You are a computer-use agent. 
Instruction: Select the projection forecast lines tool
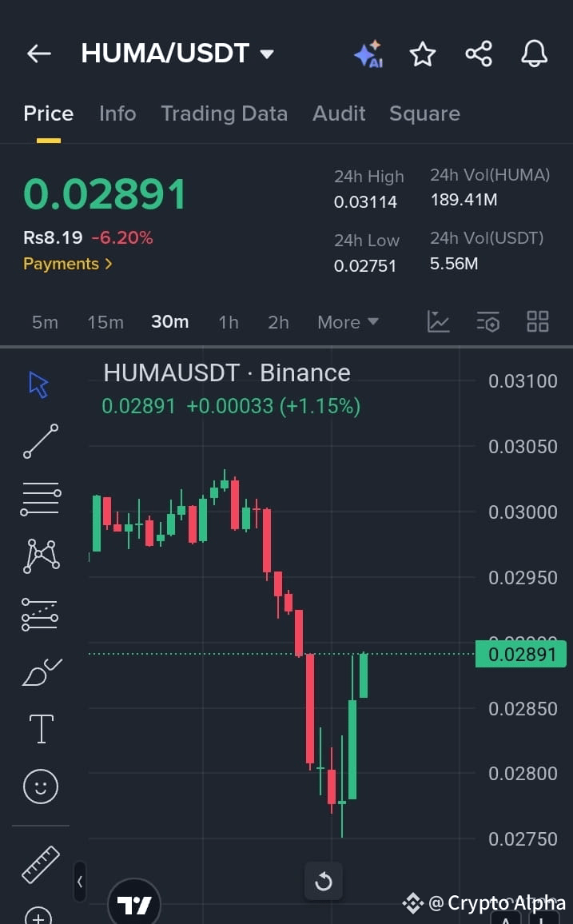pos(40,615)
